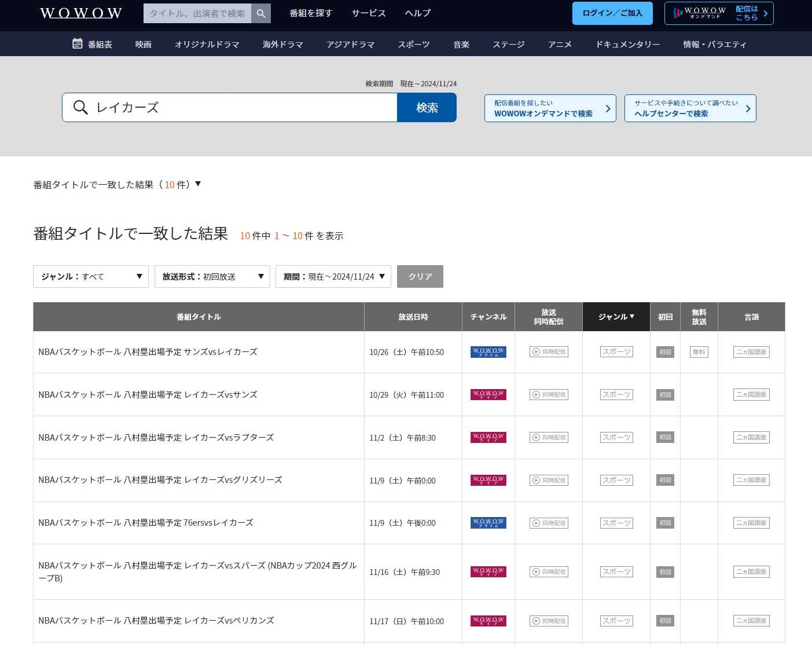Open the 期間 date range dropdown
Image resolution: width=812 pixels, height=645 pixels.
pos(333,277)
